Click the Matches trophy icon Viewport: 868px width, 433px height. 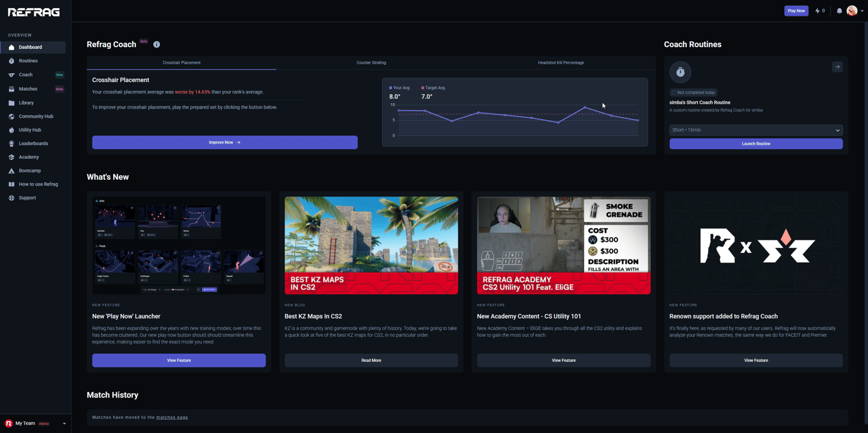11,89
